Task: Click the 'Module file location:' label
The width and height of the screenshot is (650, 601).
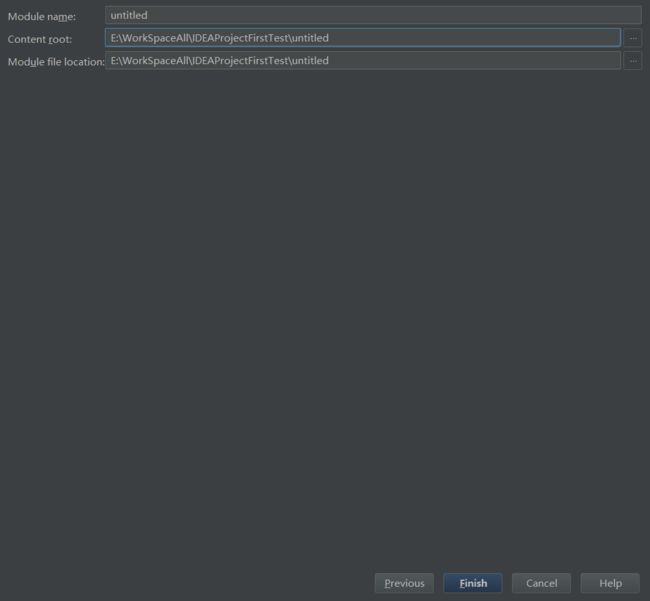Action: [x=56, y=62]
